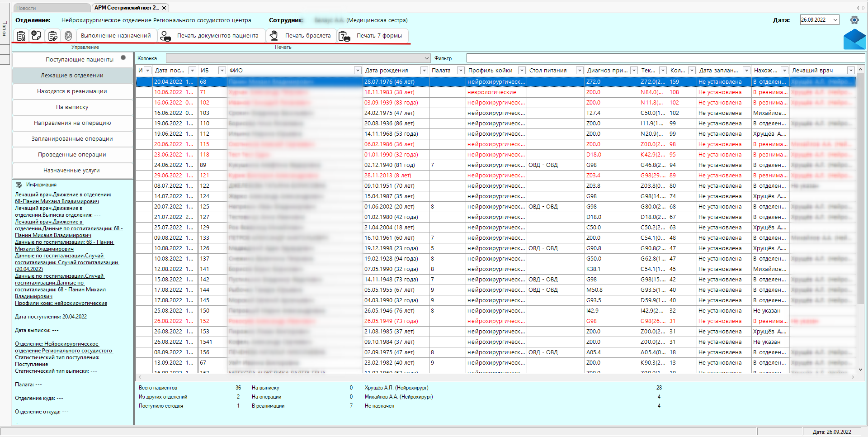
Task: Open Дата пос... column filter arrow
Action: [x=193, y=71]
